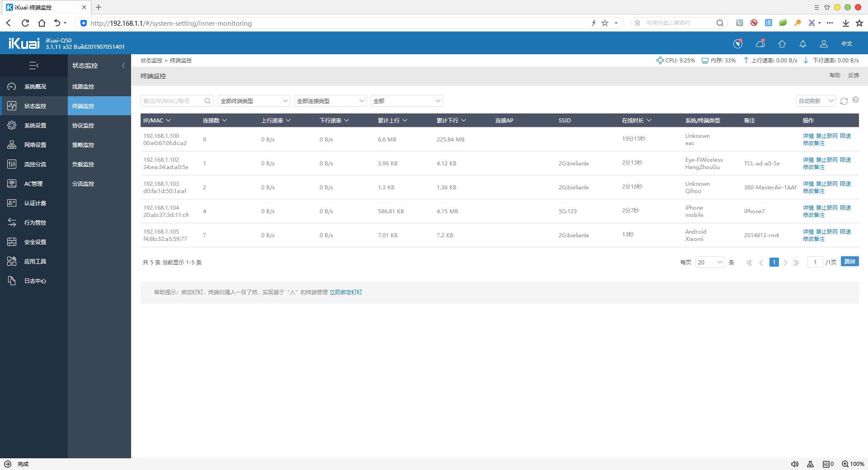The width and height of the screenshot is (868, 470).
Task: Click 详情 for 192.168.1.100
Action: 808,136
